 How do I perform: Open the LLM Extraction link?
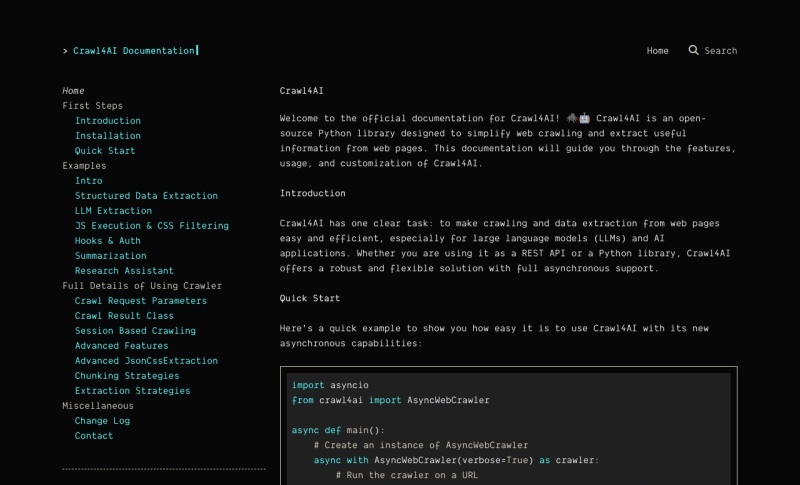point(113,211)
